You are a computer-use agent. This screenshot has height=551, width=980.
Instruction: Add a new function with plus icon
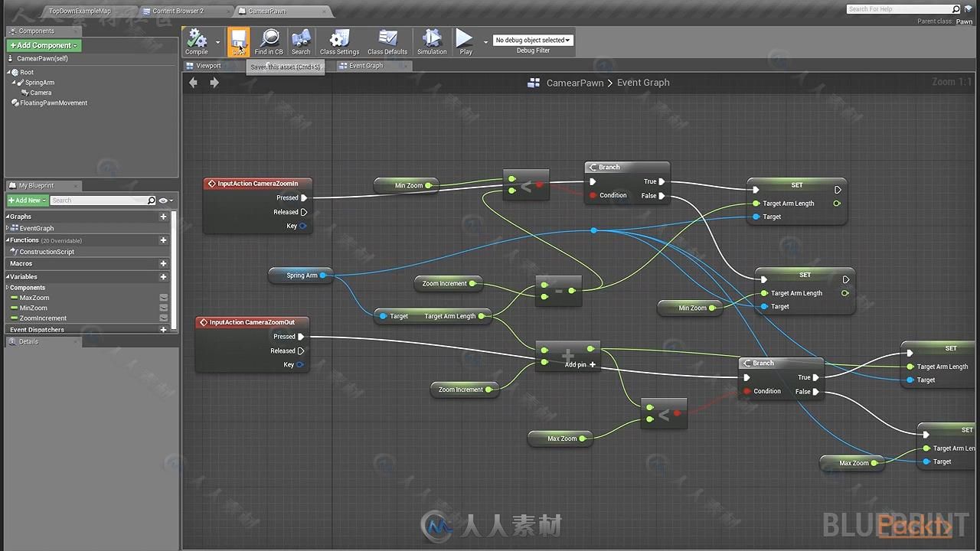tap(163, 240)
